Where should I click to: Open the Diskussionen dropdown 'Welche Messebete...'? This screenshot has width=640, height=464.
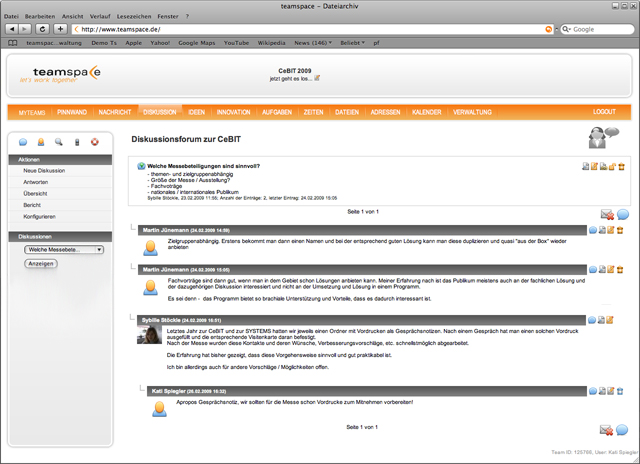point(65,249)
